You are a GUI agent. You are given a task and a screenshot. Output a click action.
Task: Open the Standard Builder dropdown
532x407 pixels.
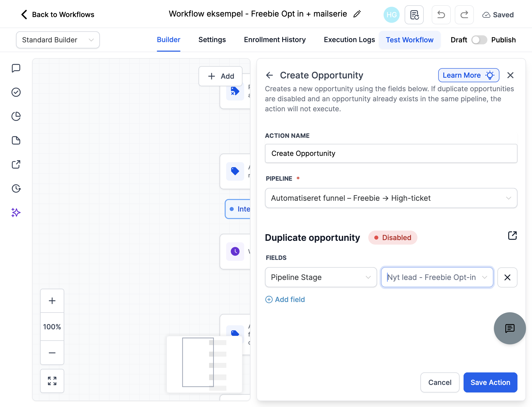coord(58,40)
